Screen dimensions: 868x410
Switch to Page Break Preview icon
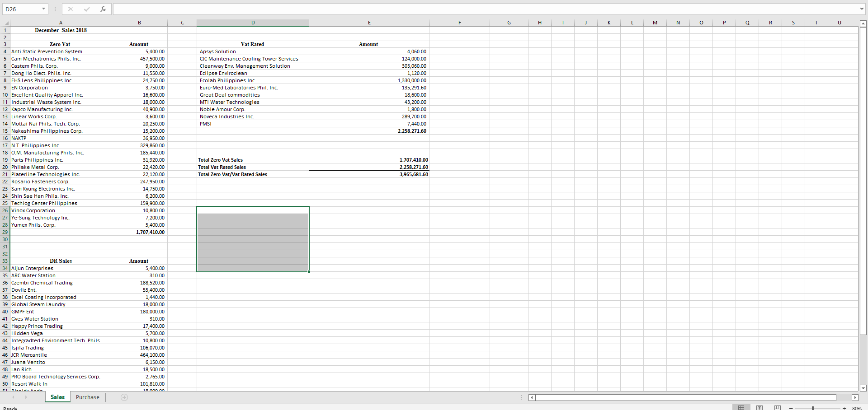(x=778, y=408)
